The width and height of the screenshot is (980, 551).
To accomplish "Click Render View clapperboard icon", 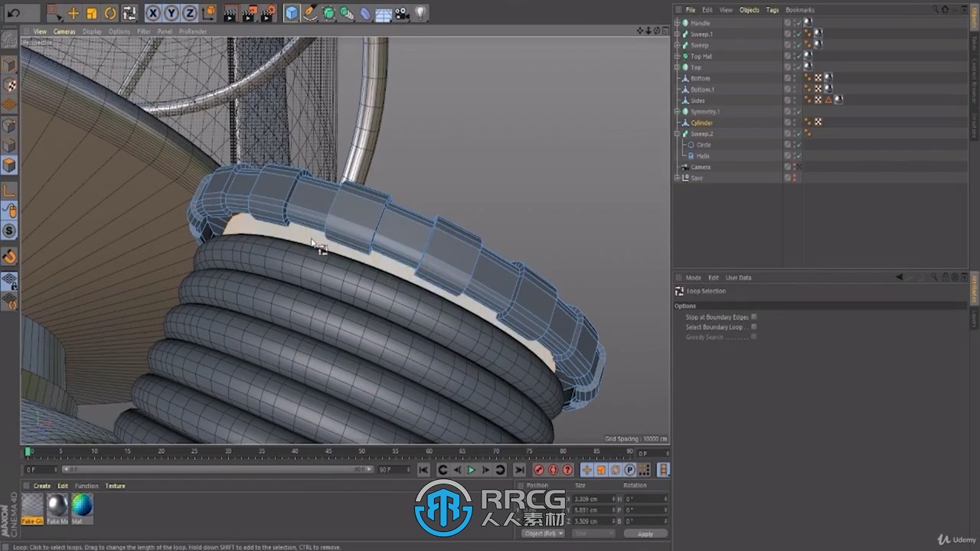I will pos(230,13).
